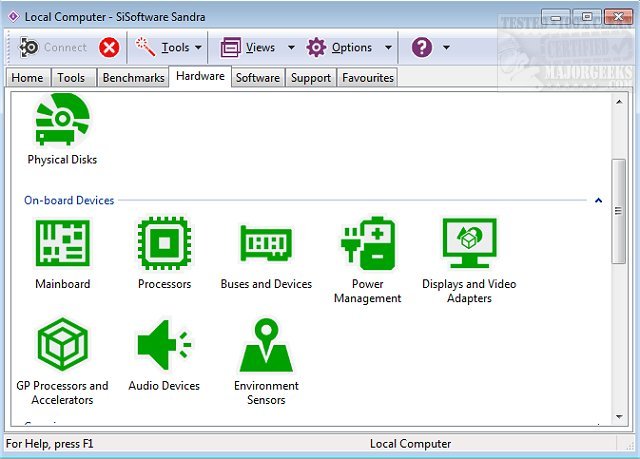The height and width of the screenshot is (459, 640).
Task: Click the Connect gear icon
Action: 29,47
